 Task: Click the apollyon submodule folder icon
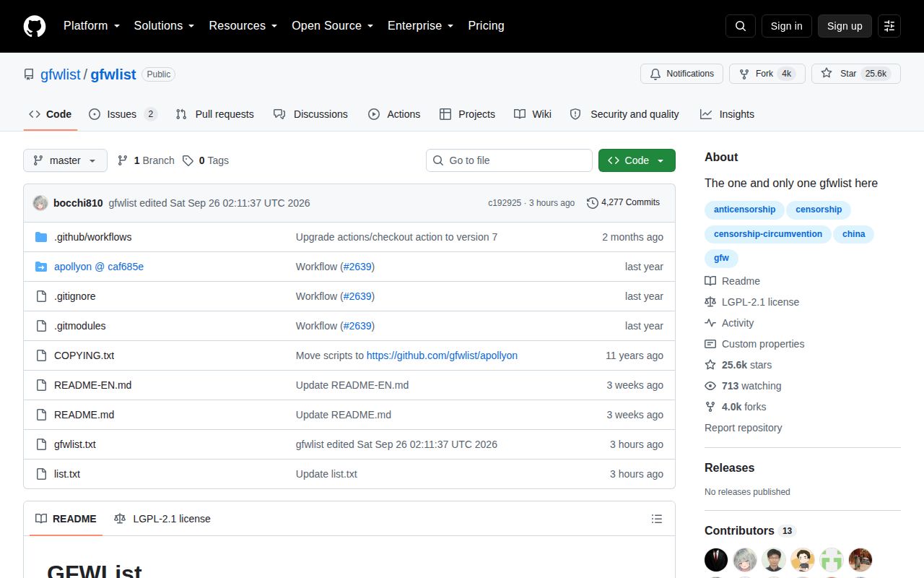[41, 267]
